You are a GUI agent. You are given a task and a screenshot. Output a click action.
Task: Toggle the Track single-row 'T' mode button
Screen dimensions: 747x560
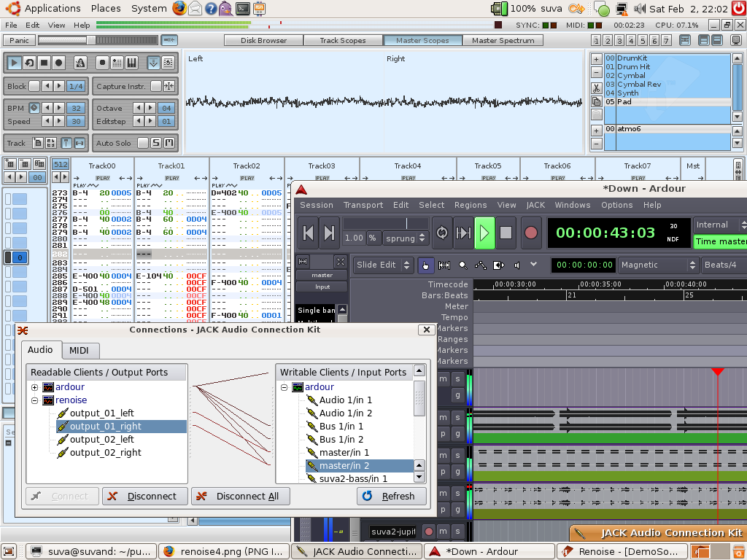point(66,143)
